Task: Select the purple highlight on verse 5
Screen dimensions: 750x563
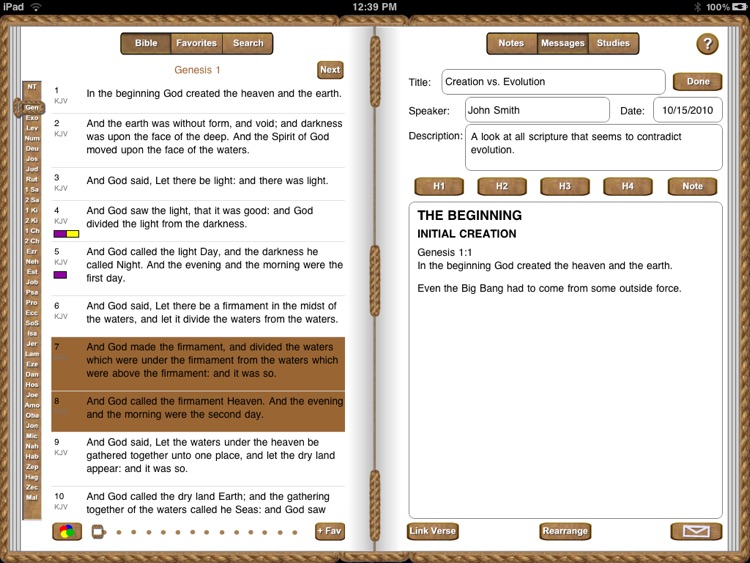Action: [x=60, y=275]
